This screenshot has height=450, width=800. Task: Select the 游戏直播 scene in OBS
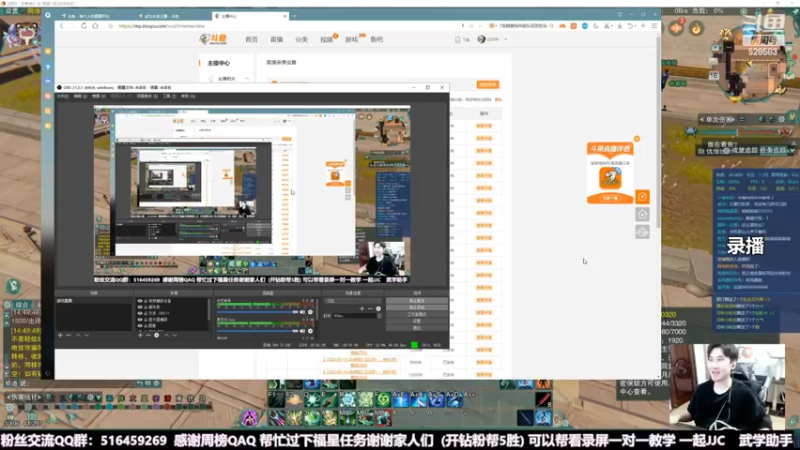tap(93, 301)
